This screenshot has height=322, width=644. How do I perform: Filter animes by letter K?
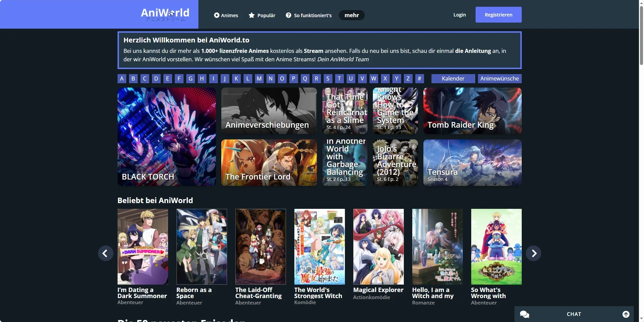236,78
